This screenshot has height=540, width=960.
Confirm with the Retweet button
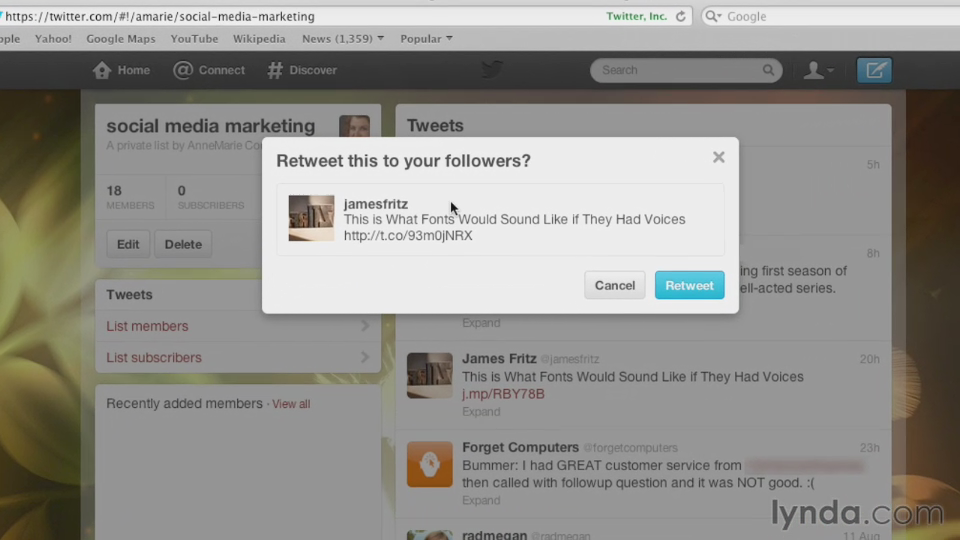[689, 285]
